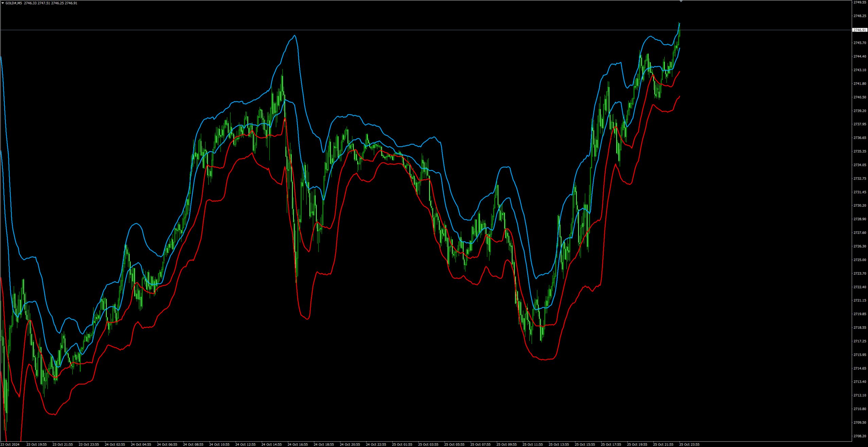
Task: Click the chart shift triangle marker at top
Action: (x=681, y=2)
